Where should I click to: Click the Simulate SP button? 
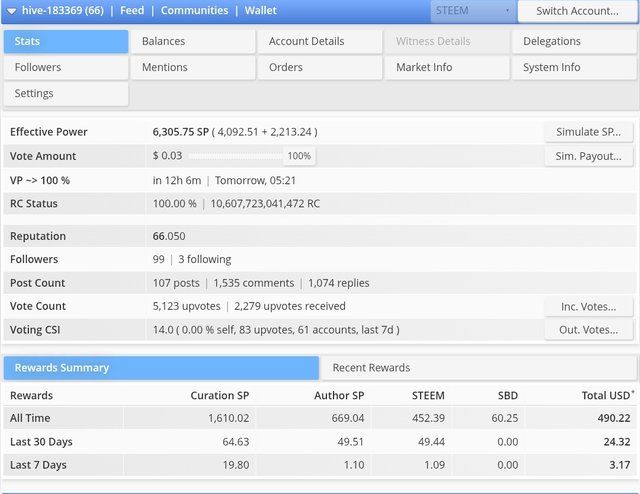tap(589, 132)
